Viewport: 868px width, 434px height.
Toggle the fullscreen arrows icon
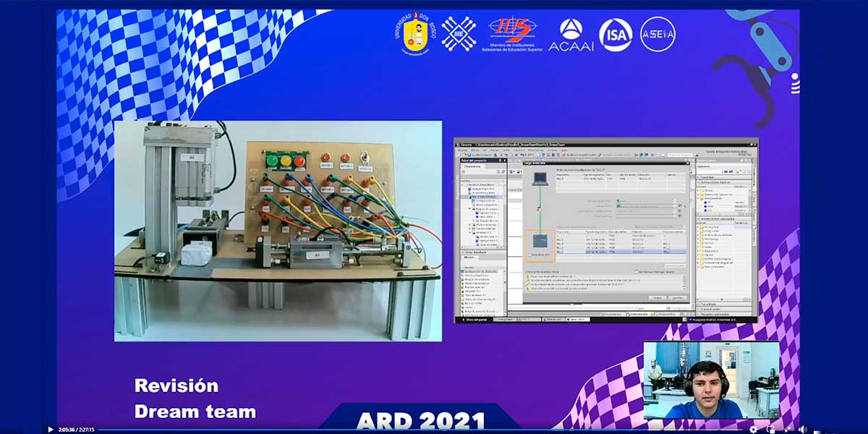coord(786,429)
